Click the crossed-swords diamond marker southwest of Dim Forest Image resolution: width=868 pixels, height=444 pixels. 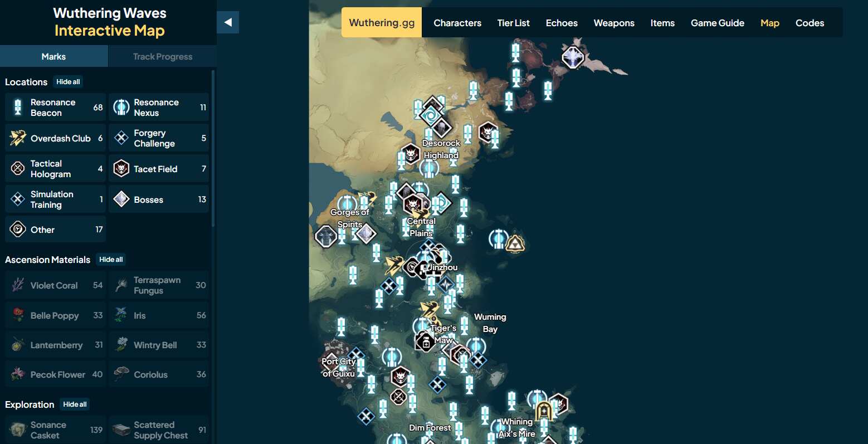366,416
